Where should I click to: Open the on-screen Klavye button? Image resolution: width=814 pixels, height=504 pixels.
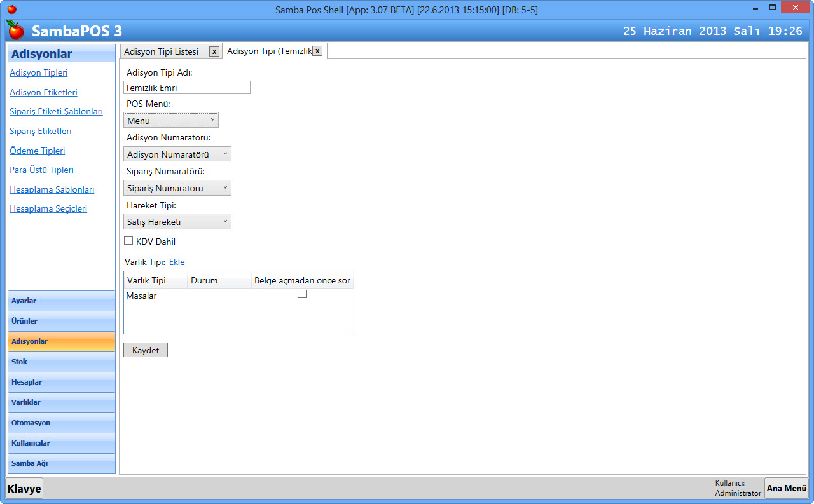point(24,488)
